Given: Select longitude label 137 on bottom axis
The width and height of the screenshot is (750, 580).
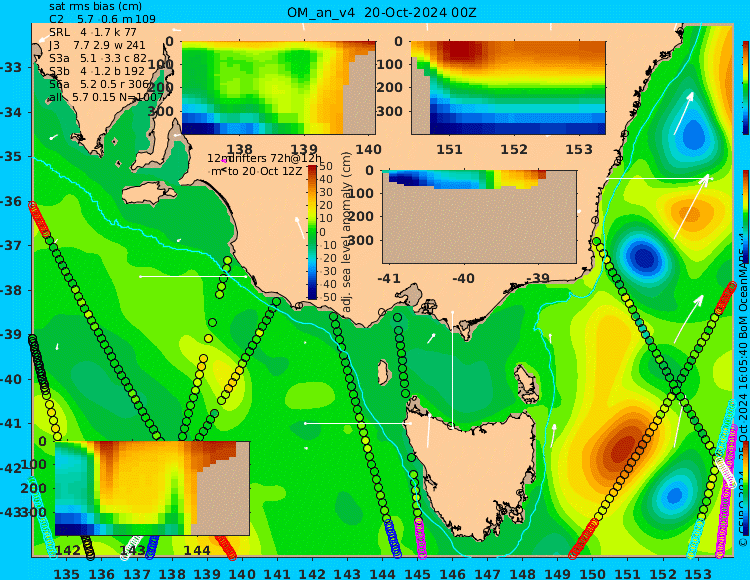Looking at the screenshot, I should (137, 573).
